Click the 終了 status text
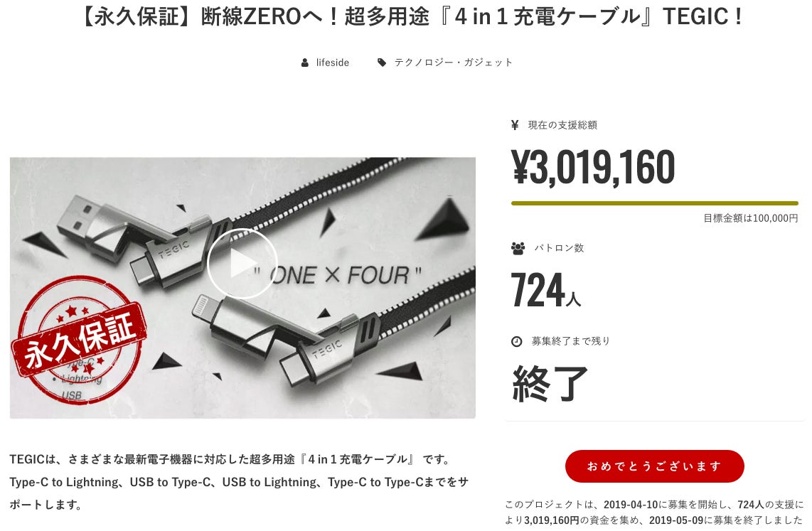Screen dimensions: 812x531 click(x=550, y=384)
